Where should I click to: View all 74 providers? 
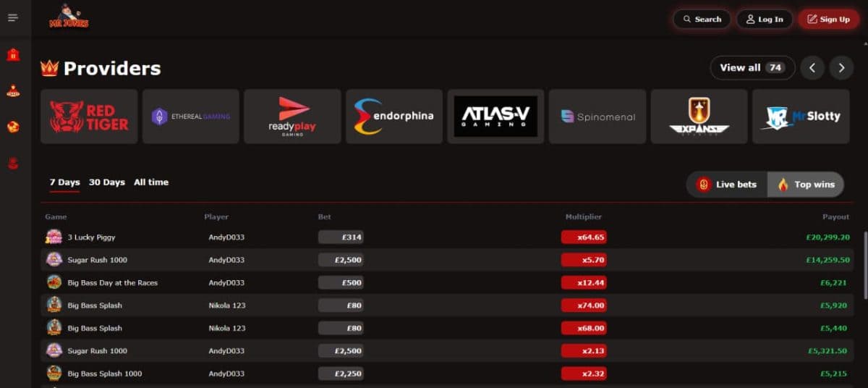tap(752, 68)
